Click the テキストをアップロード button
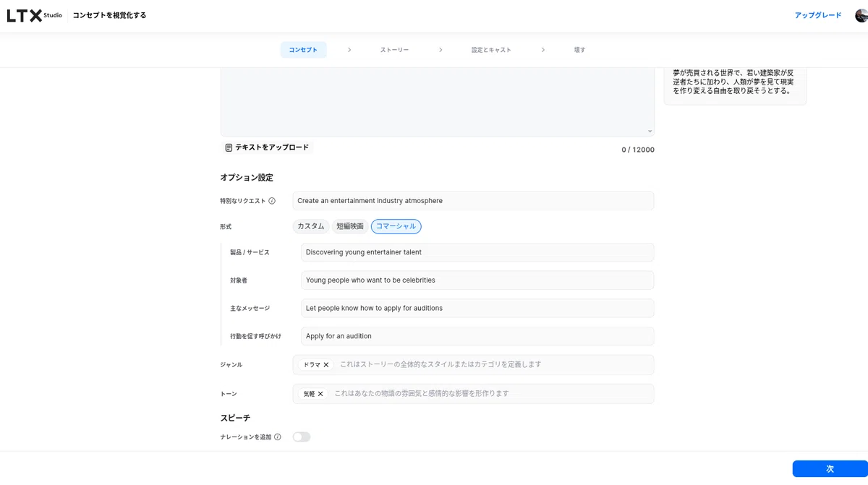The height and width of the screenshot is (485, 868). 267,147
